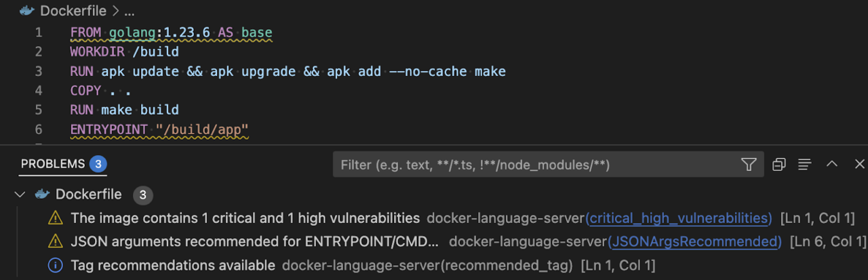Screen dimensions: 868x280
Task: Select the Tag recommendations available problem
Action: 173,266
